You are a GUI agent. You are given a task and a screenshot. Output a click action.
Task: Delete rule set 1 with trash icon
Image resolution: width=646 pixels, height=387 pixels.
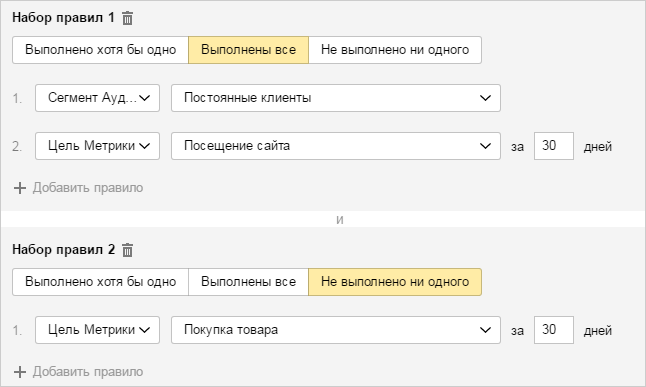pos(127,18)
